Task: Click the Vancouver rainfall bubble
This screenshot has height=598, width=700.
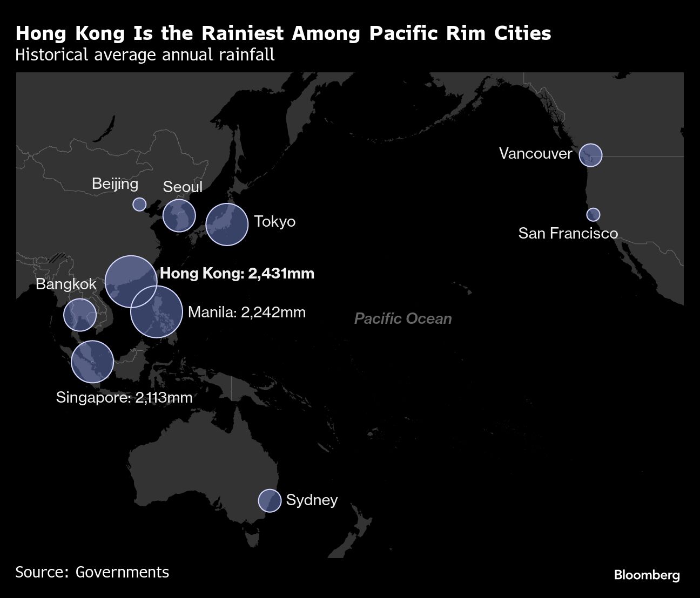Action: click(x=590, y=155)
